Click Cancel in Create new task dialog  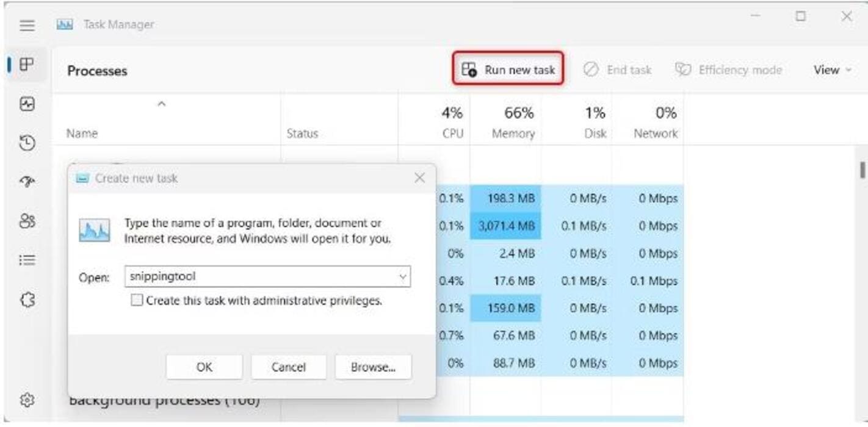(x=289, y=367)
